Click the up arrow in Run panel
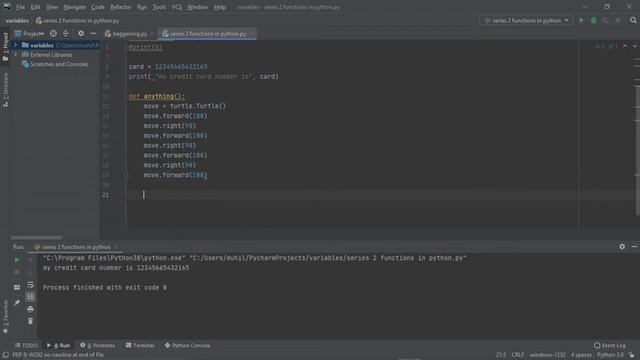Image resolution: width=640 pixels, height=360 pixels. click(x=30, y=260)
